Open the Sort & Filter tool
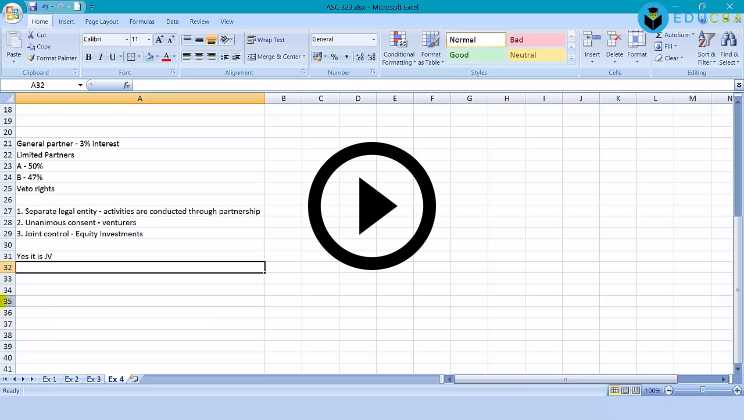The width and height of the screenshot is (744, 420). pyautogui.click(x=706, y=47)
